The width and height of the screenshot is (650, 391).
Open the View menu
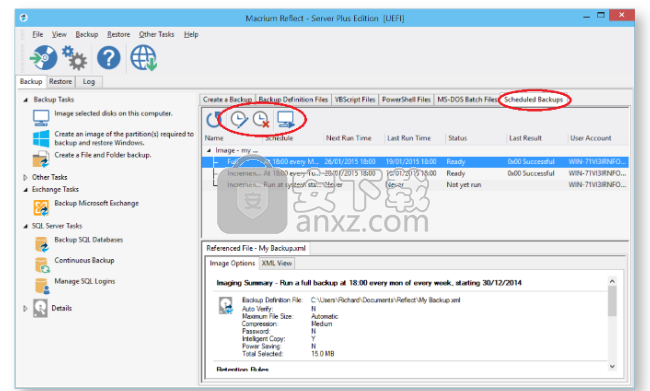(59, 34)
